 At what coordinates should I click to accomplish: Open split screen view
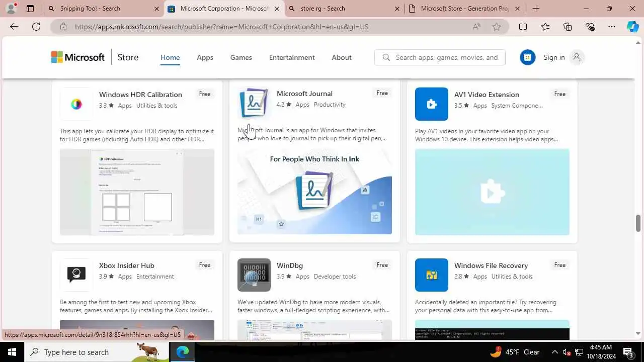523,27
